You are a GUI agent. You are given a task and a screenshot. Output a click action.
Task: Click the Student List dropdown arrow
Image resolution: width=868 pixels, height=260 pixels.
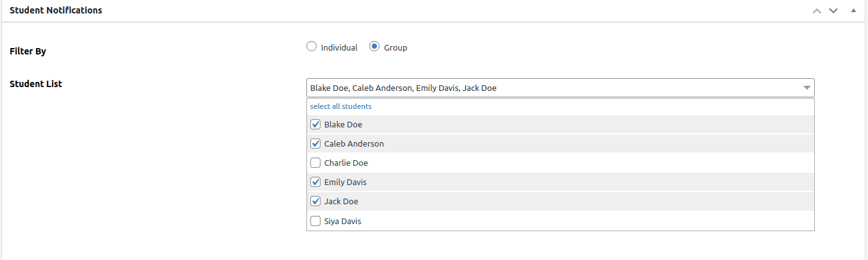pyautogui.click(x=806, y=88)
